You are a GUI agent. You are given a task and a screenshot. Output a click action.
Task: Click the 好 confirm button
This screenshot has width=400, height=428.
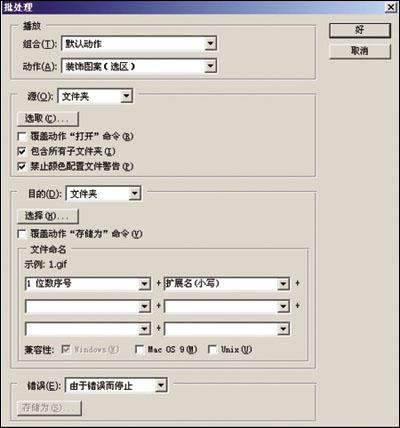pos(360,30)
